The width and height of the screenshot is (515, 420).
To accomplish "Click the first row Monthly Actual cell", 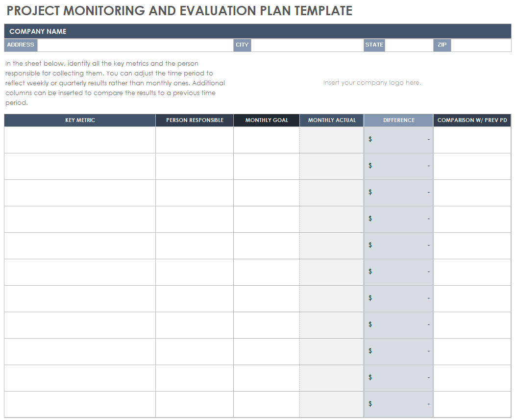I will [x=332, y=140].
